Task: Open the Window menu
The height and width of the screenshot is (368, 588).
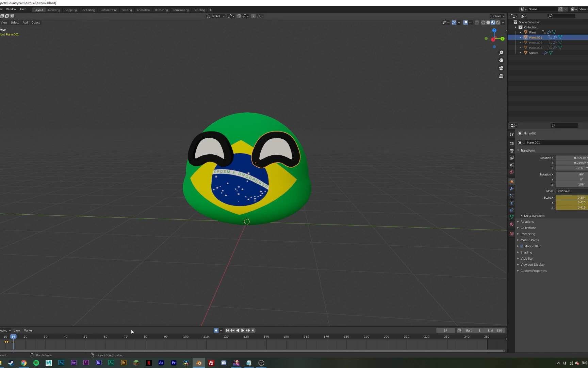Action: pos(11,9)
